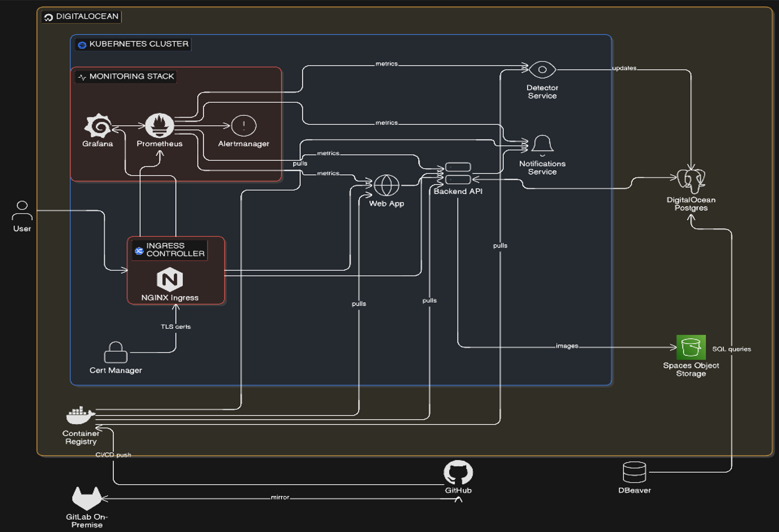
Task: Click the 'SQL queries' connector label
Action: [x=732, y=349]
